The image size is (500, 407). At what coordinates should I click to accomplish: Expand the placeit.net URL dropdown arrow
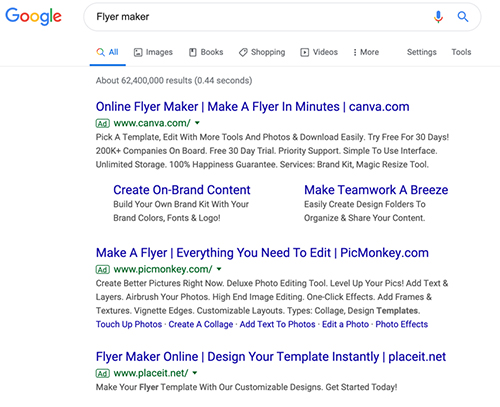click(x=195, y=373)
